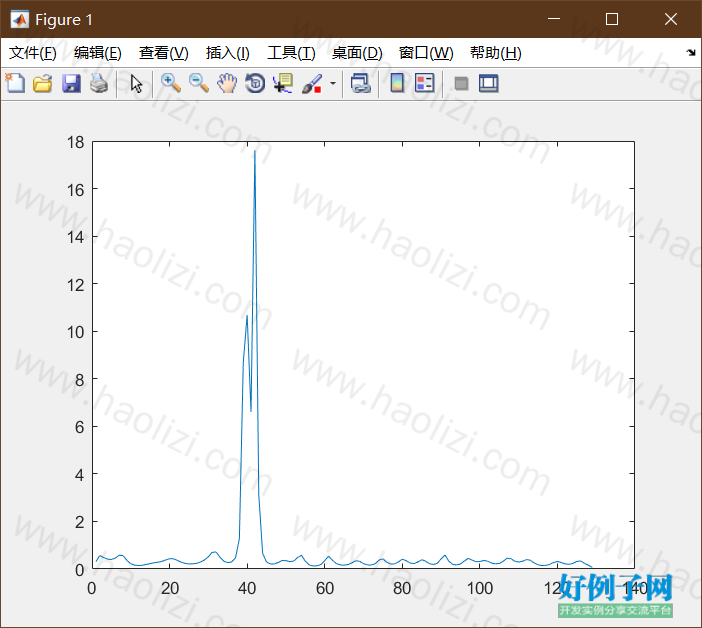This screenshot has width=702, height=628.
Task: Select the Edit Plot arrow tool
Action: pyautogui.click(x=137, y=84)
